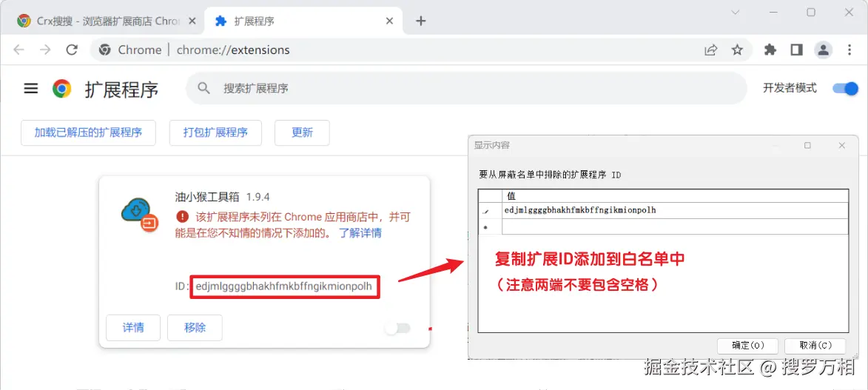Screen dimensions: 868x390
Task: Toggle 开发者模式 switch
Action: pyautogui.click(x=845, y=88)
